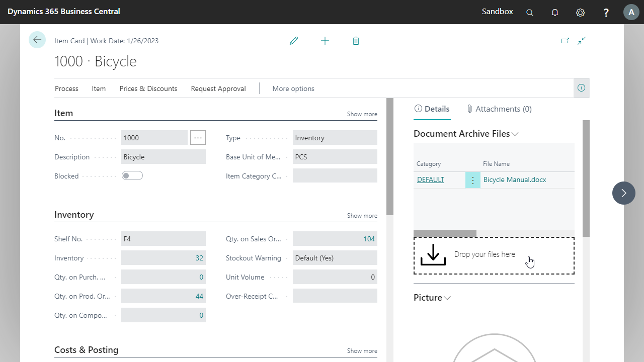Click the trash delete icon

(x=356, y=41)
